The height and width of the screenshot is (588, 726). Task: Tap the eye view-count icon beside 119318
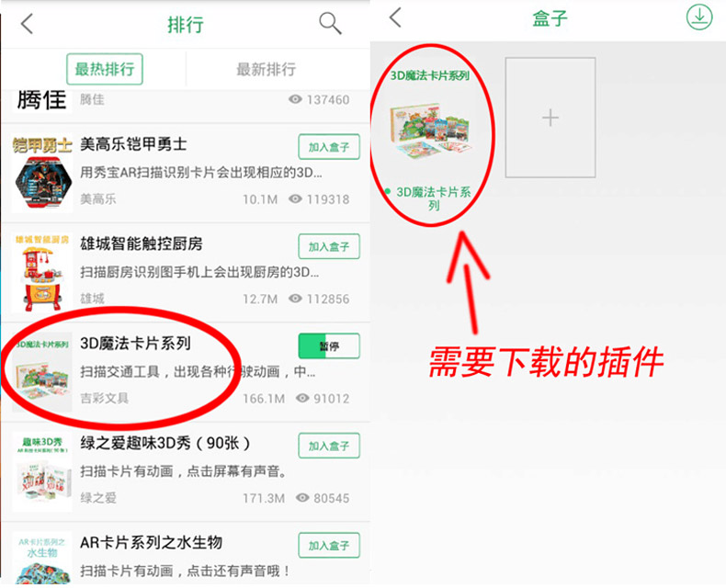pos(295,198)
